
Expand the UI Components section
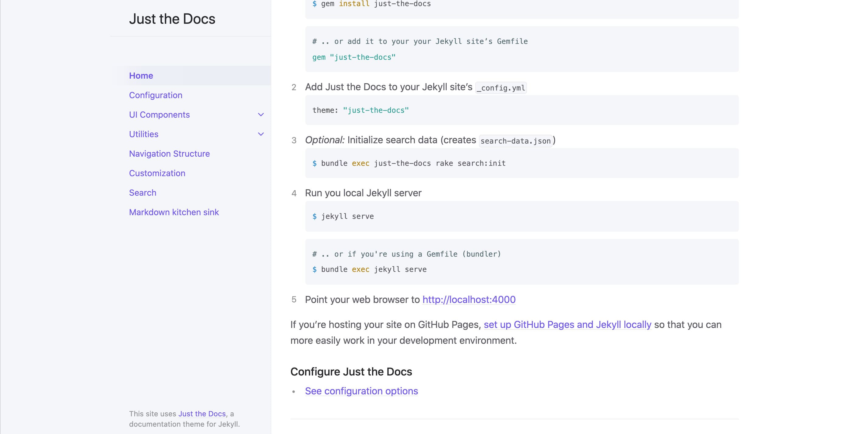(159, 115)
